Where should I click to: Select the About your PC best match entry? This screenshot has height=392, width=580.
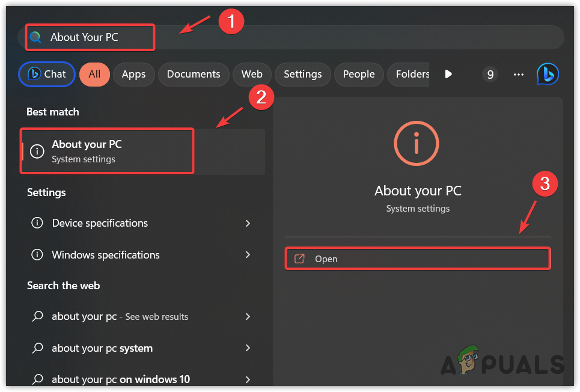pyautogui.click(x=107, y=151)
